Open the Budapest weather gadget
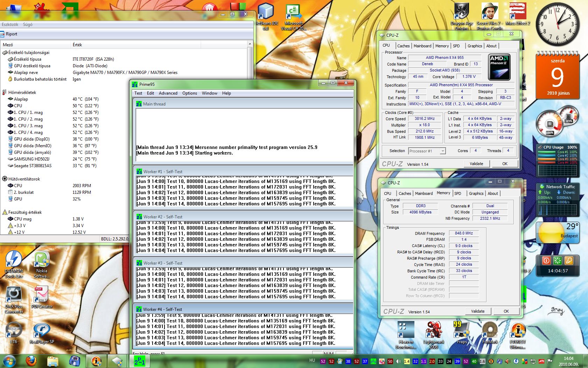588x368 pixels. click(558, 232)
